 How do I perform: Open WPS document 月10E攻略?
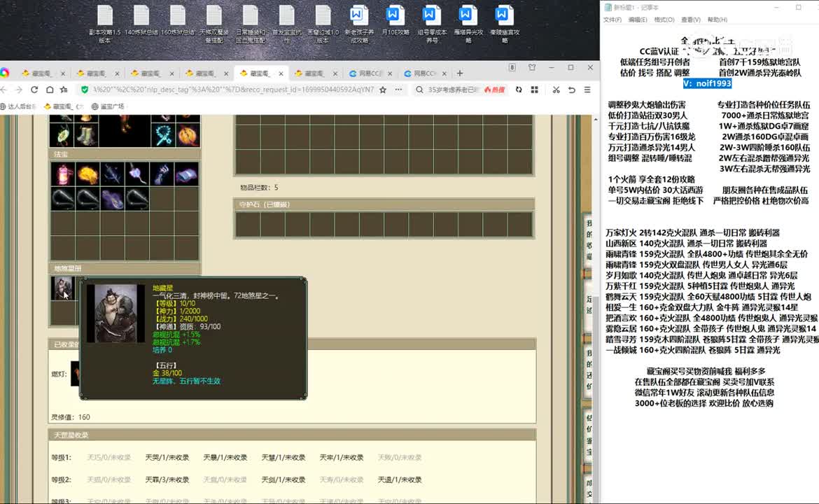point(395,21)
